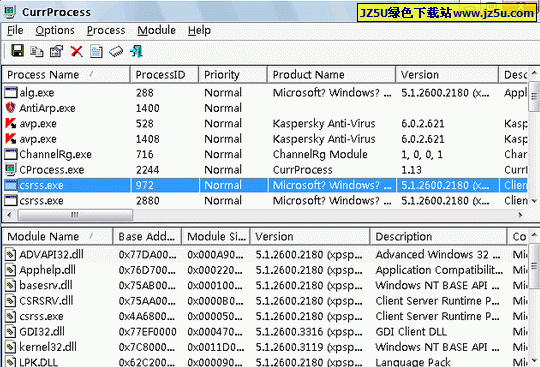Click module version 5.1.2600.3316

point(309,332)
